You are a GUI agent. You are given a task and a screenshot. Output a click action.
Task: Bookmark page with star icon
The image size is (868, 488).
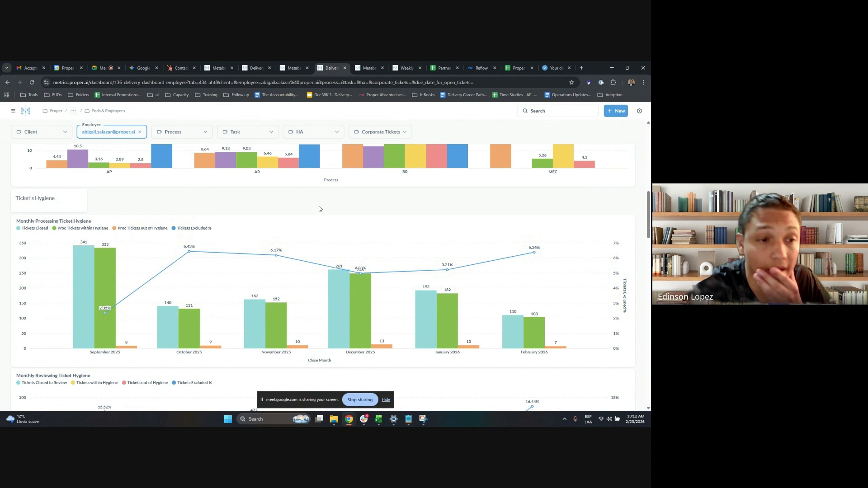tap(571, 82)
